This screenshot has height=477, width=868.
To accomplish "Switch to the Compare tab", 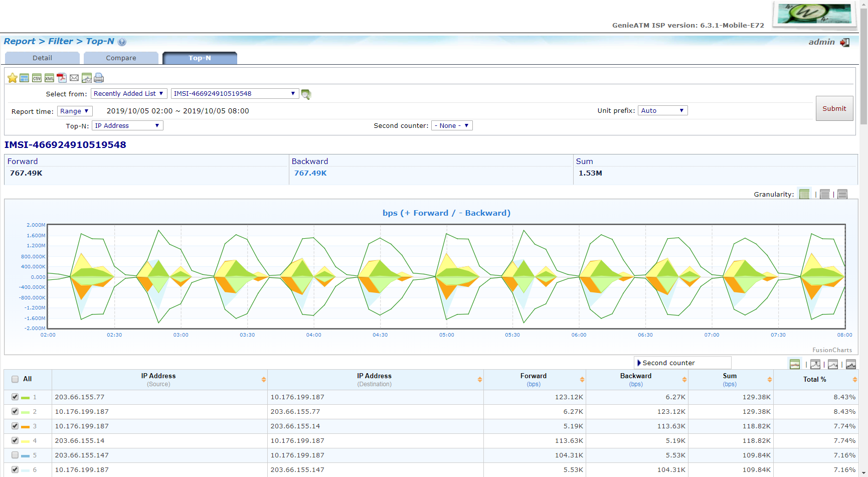I will tap(121, 58).
